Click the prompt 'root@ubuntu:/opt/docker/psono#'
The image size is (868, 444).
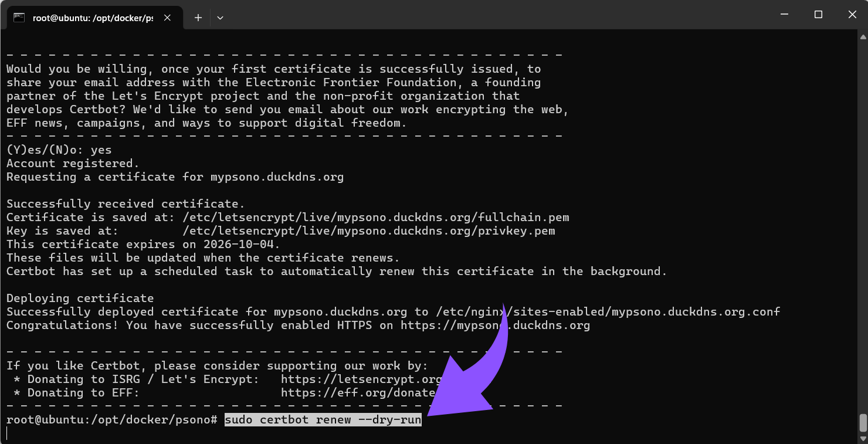pyautogui.click(x=112, y=420)
